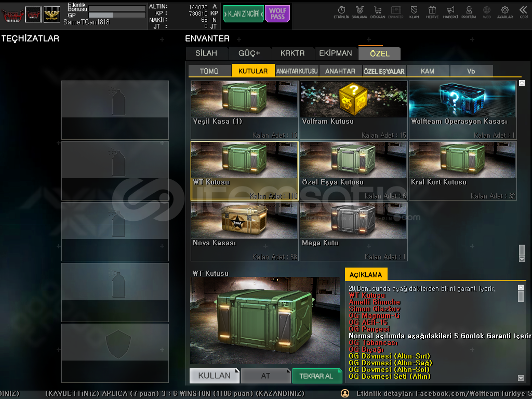The image size is (532, 399).
Task: Select the Kral Kurt Kutusu item
Action: coord(463,170)
